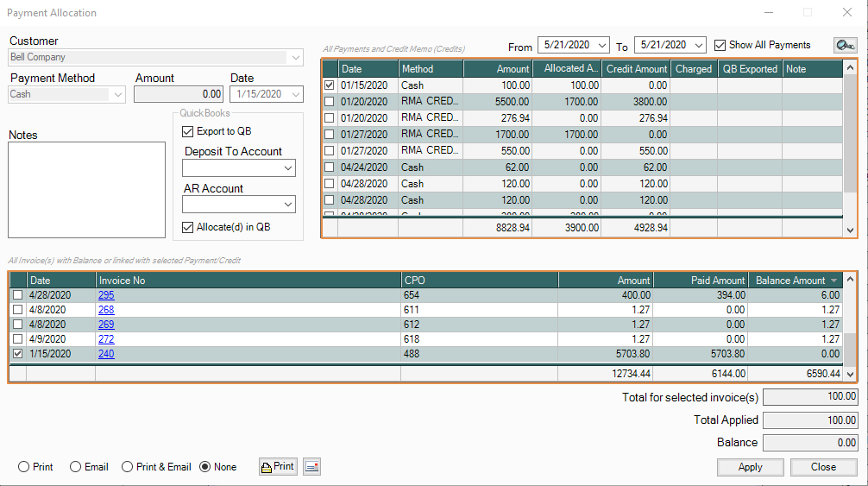Open invoice number 268 link
The height and width of the screenshot is (486, 868).
click(x=106, y=310)
